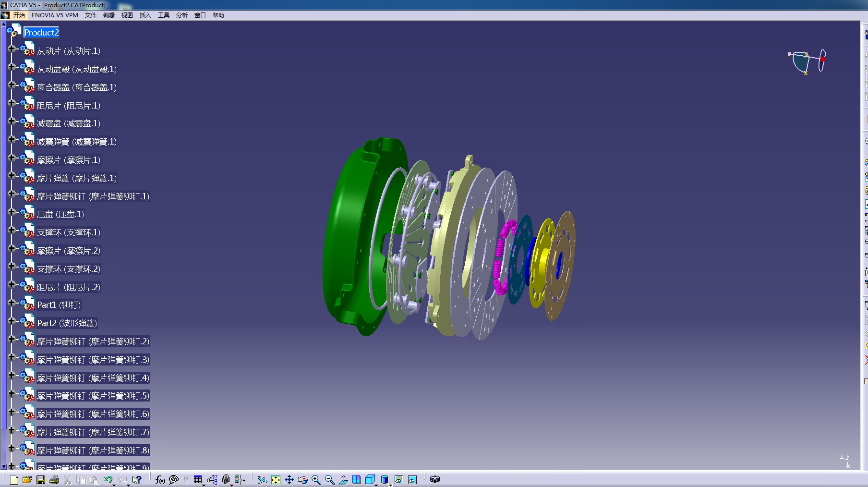Open the view cube dropdown arrow
Image resolution: width=868 pixels, height=487 pixels.
pos(376,485)
